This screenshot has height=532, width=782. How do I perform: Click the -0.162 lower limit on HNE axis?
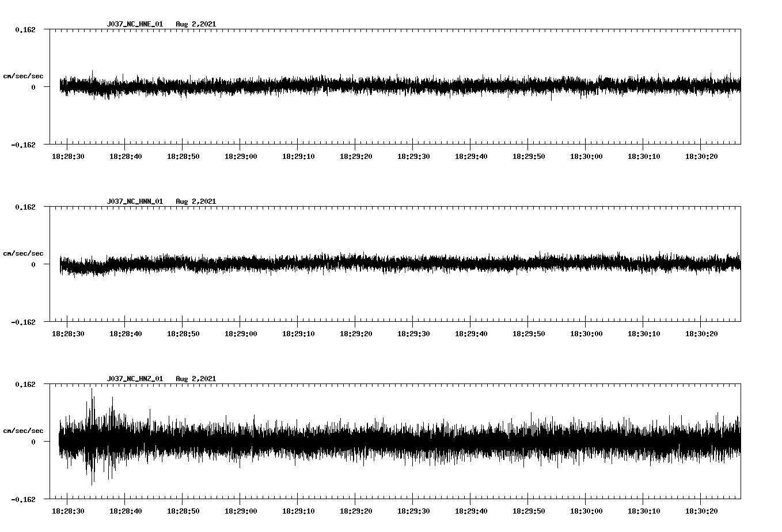coord(23,145)
